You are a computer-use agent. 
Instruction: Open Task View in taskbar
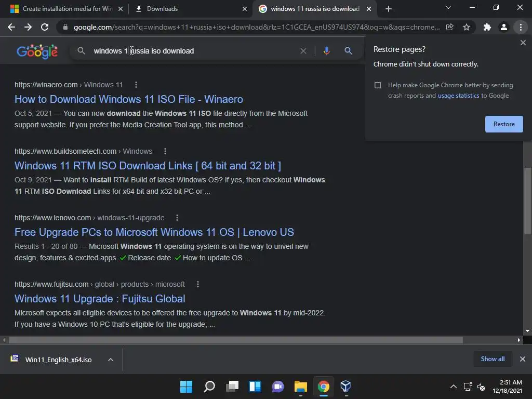coord(232,387)
